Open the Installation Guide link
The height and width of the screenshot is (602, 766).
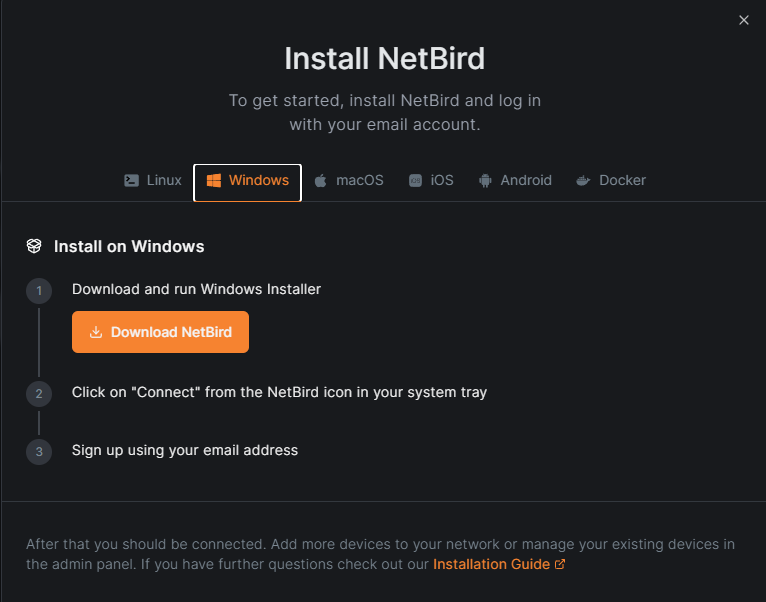click(491, 564)
